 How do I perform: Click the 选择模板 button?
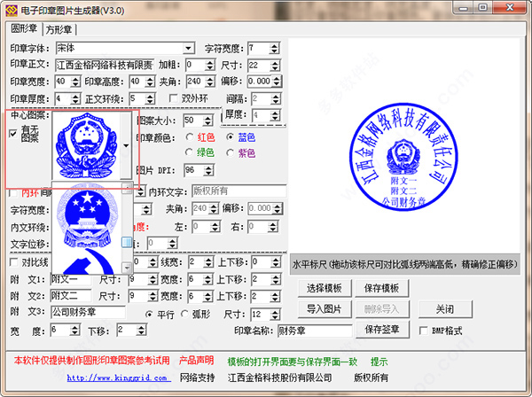[x=323, y=288]
